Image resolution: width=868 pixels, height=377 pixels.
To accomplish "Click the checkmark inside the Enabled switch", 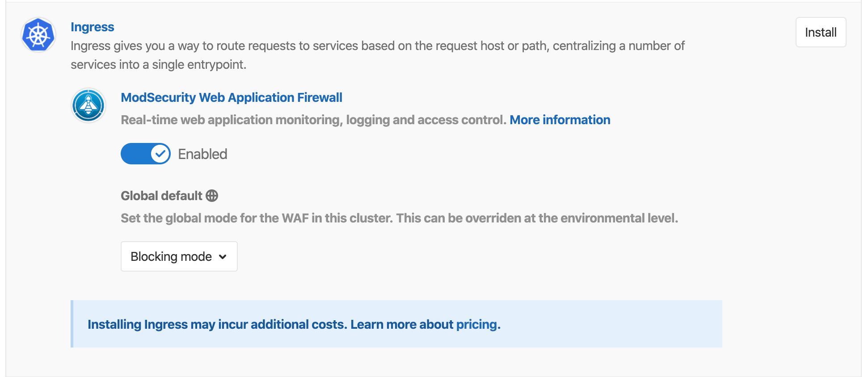I will click(x=161, y=154).
